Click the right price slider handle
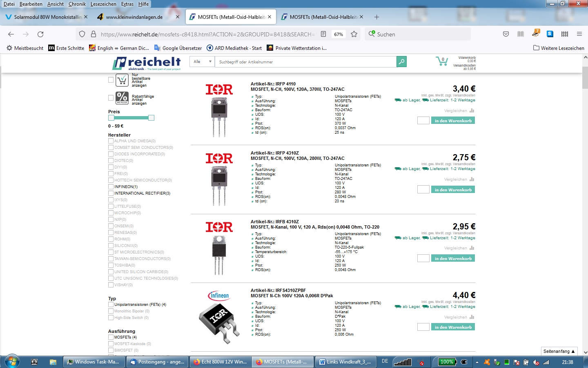The image size is (588, 368). [151, 118]
